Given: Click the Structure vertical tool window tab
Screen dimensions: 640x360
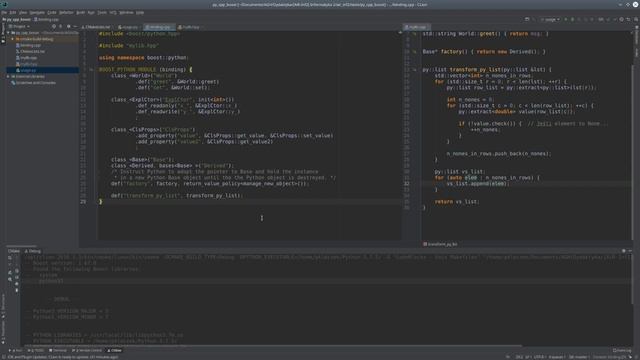Looking at the screenshot, I should (x=3, y=305).
